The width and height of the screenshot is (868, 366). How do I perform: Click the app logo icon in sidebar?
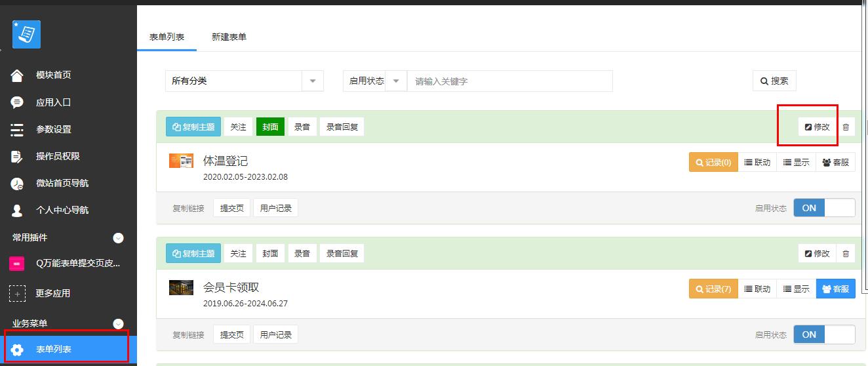click(26, 34)
